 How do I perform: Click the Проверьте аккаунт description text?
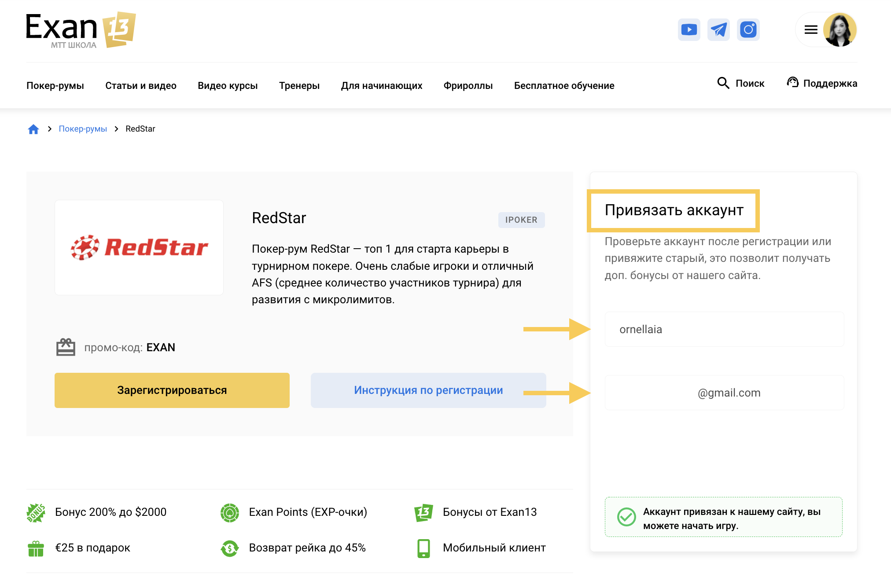pos(718,258)
